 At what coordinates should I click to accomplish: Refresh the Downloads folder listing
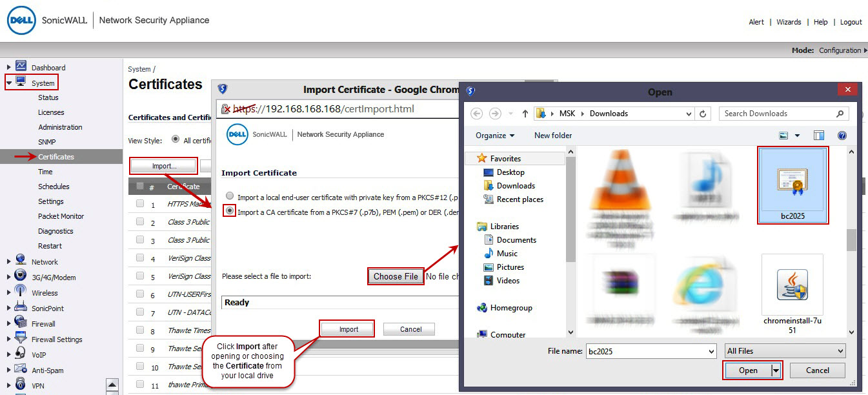(703, 114)
